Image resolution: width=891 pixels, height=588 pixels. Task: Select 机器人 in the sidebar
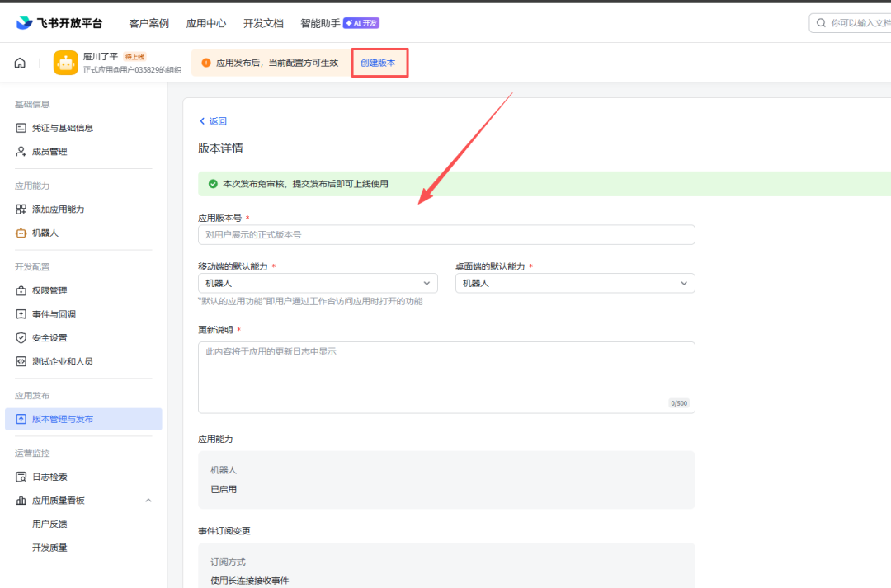pos(45,233)
